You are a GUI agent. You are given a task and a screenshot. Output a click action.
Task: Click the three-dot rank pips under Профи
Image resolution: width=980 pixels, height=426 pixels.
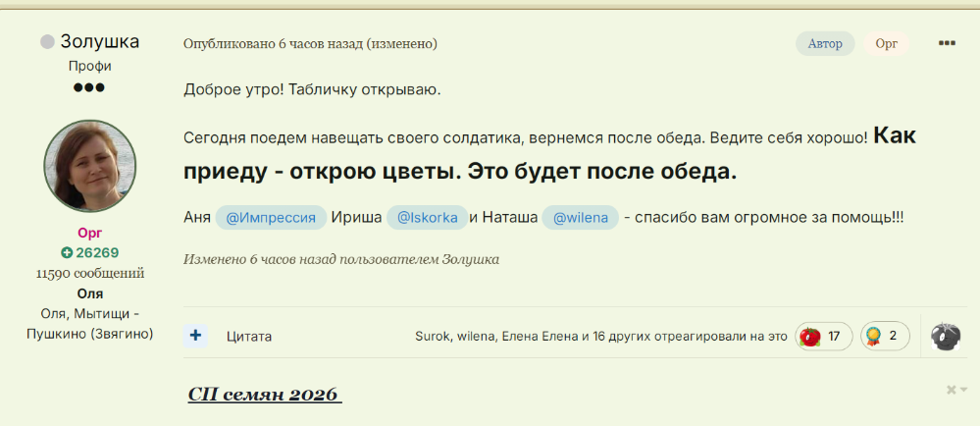pos(89,87)
